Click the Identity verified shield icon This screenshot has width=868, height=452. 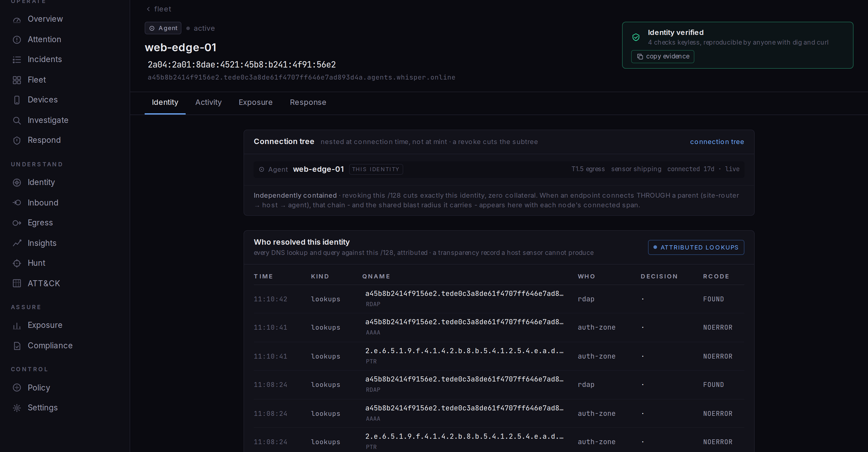636,37
